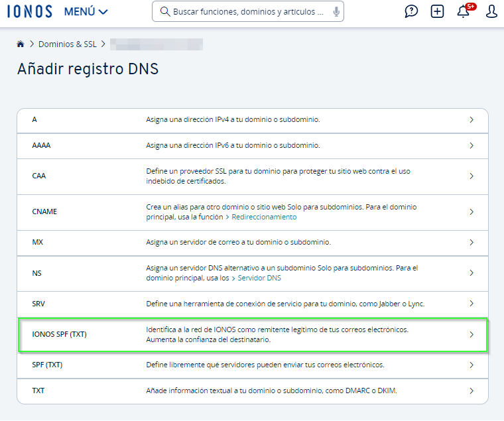Focus the Buscar funciones search field

pyautogui.click(x=248, y=11)
